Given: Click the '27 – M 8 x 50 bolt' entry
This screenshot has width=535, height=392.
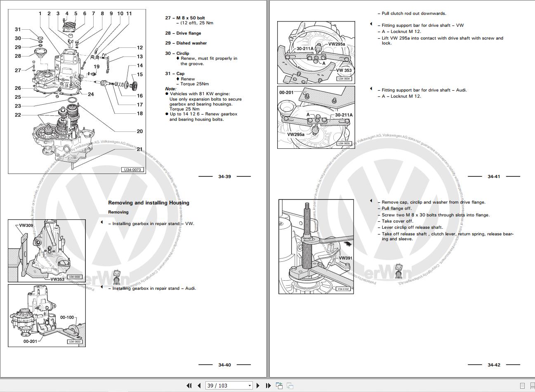Looking at the screenshot, I should pyautogui.click(x=185, y=18).
